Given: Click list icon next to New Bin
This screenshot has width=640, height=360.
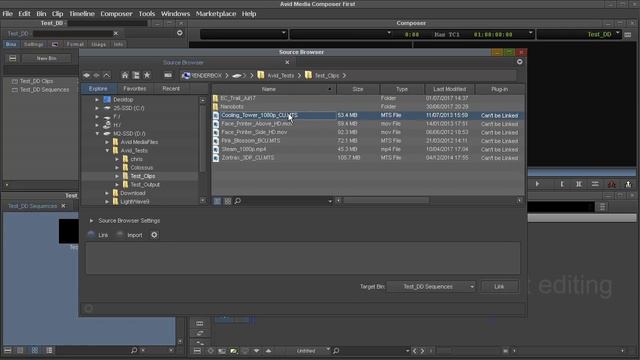Looking at the screenshot, I should [13, 58].
